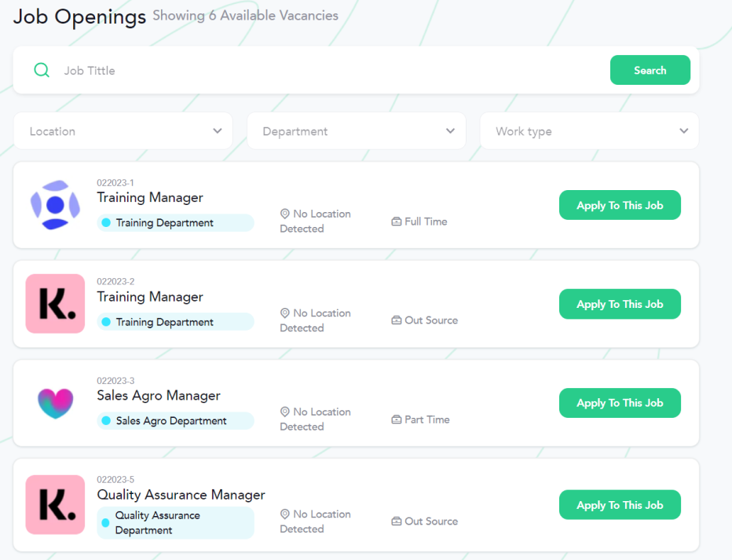Click the green Search button
The image size is (732, 560).
[650, 70]
